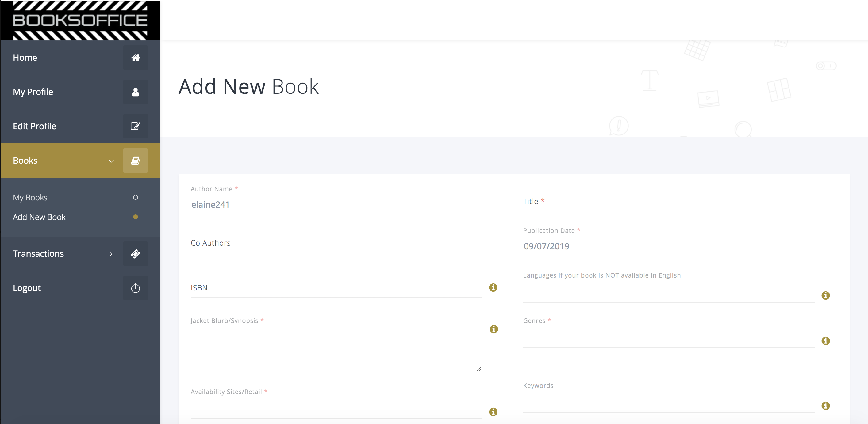Click the Edit Profile pencil icon
868x424 pixels.
tap(136, 126)
